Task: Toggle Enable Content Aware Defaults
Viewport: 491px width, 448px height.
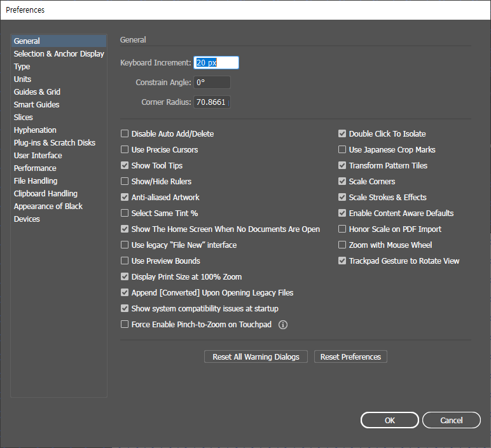Action: (x=342, y=214)
